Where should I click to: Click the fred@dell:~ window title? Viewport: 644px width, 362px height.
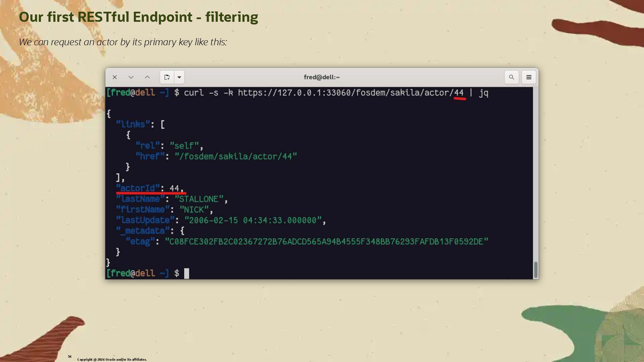coord(322,77)
